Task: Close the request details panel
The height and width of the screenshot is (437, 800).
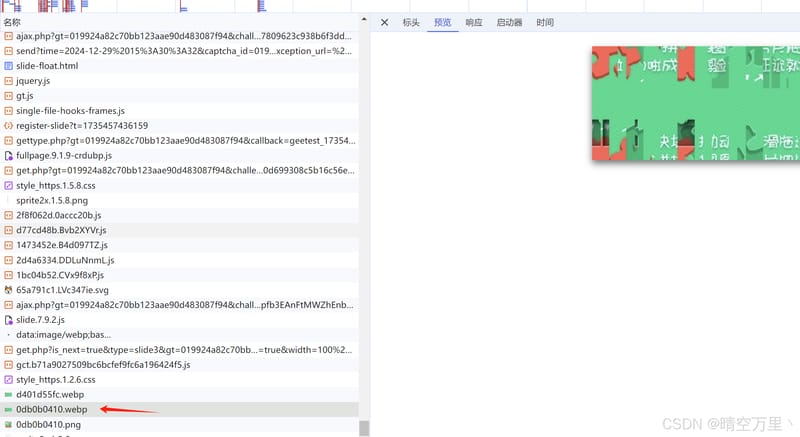Action: tap(385, 22)
